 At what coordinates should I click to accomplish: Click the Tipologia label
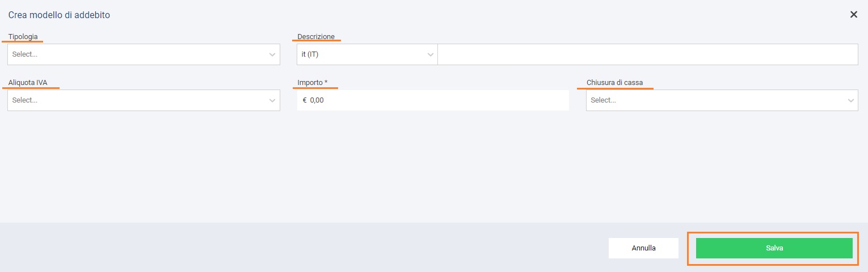coord(23,37)
